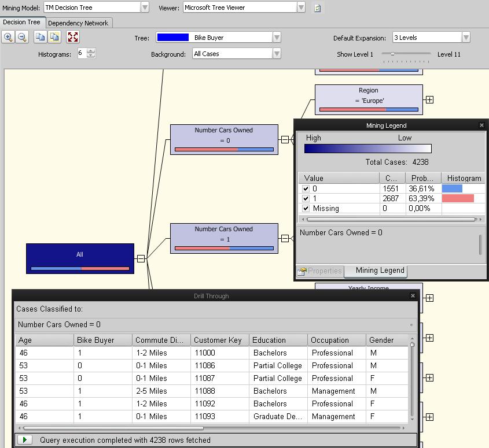Click the Mining Legend horizontal scrollbar

click(x=391, y=219)
